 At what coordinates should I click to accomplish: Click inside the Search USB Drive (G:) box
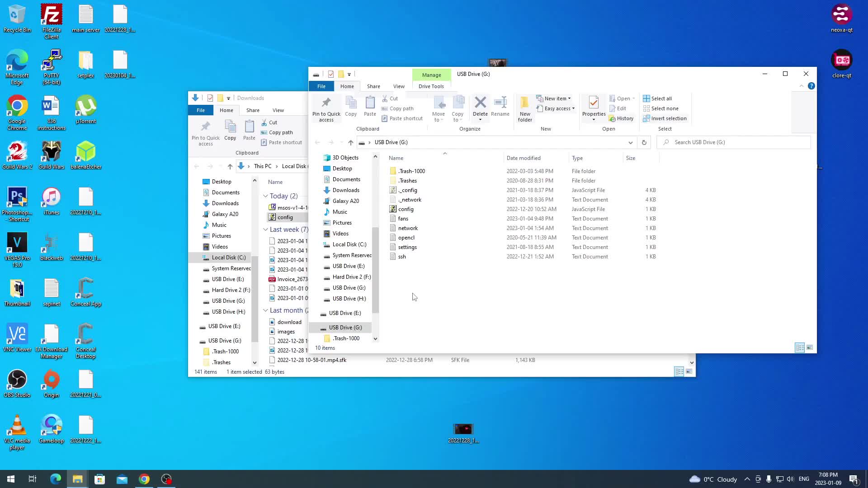coord(732,142)
